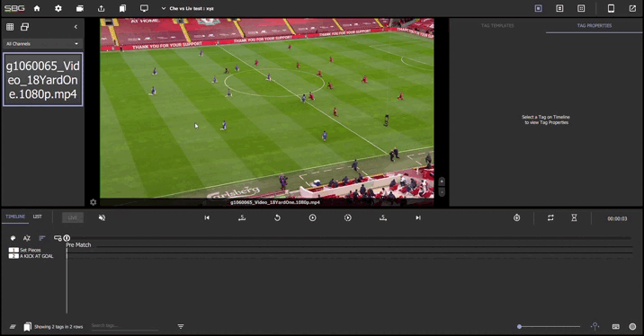Viewport: 644px width, 336px height.
Task: Select the second layout icon at top right
Action: coord(559,8)
